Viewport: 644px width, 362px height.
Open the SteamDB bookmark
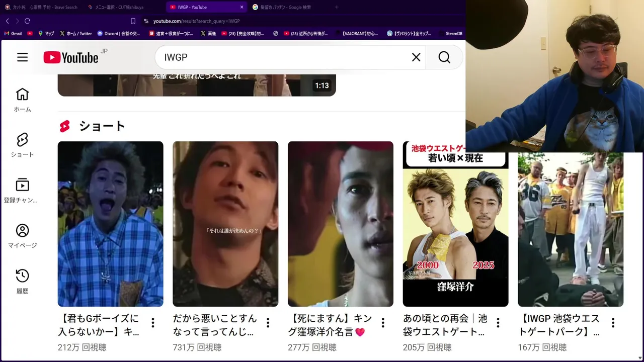[x=450, y=34]
